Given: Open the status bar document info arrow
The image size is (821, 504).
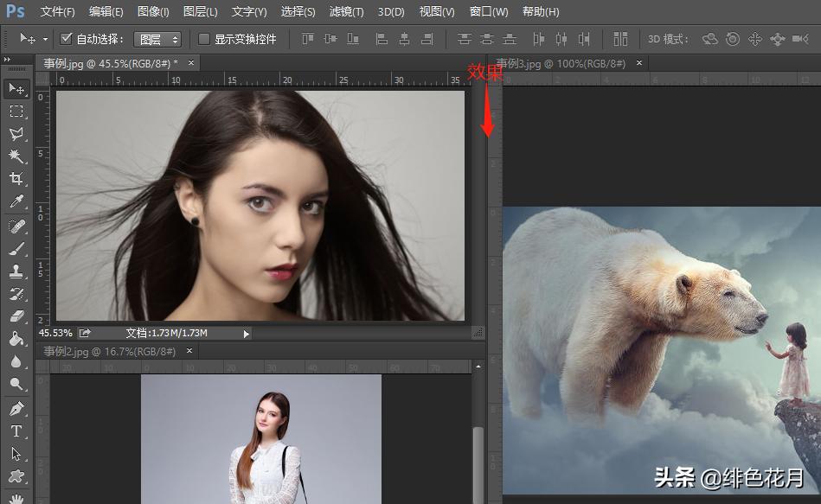Looking at the screenshot, I should pos(246,333).
